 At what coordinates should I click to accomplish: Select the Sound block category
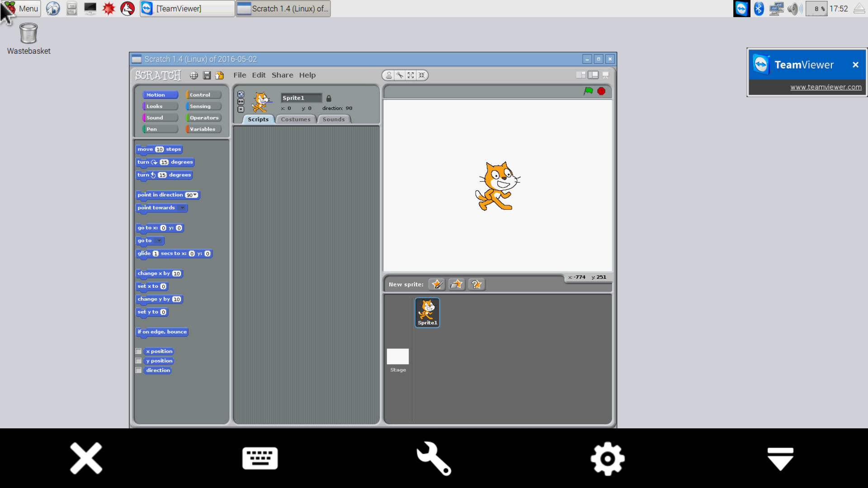click(x=160, y=117)
